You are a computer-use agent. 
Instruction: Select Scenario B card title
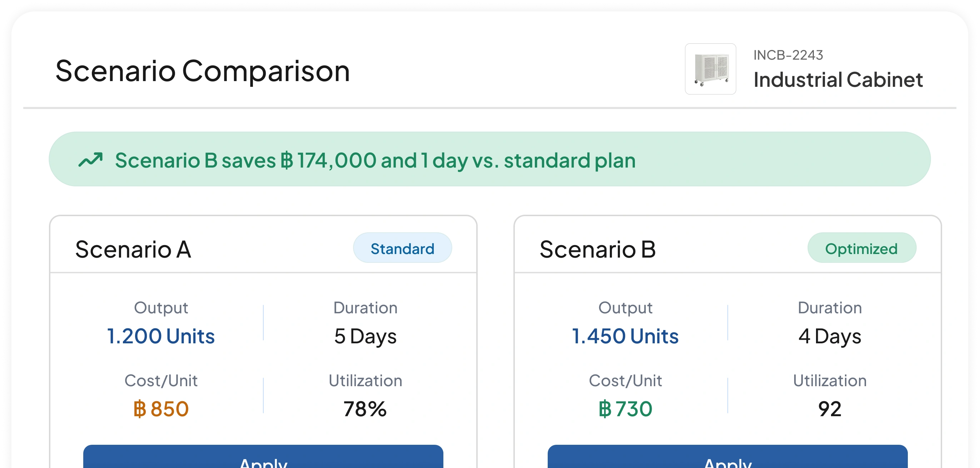[598, 249]
